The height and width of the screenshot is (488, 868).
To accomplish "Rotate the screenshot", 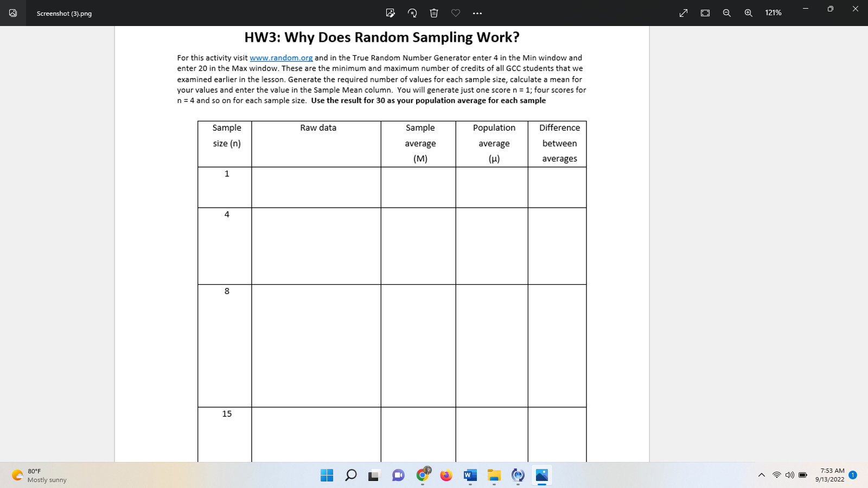I will pos(412,12).
